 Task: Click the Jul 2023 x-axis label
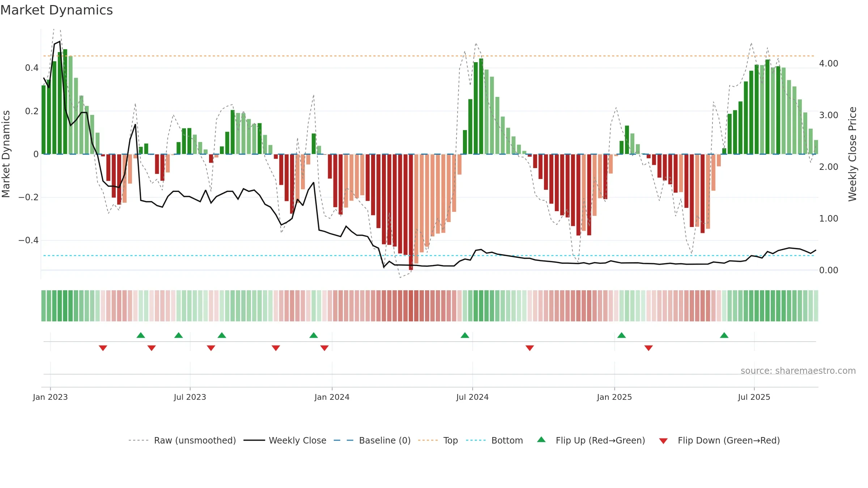(190, 397)
